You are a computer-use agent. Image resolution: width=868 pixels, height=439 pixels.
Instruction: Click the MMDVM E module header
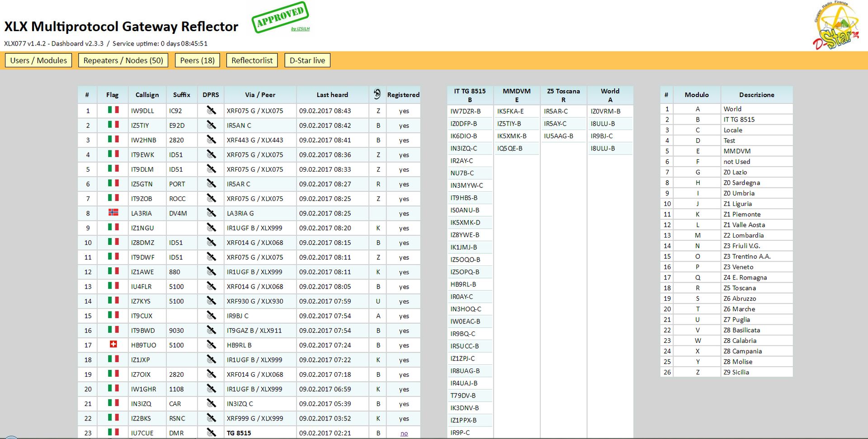pyautogui.click(x=517, y=95)
